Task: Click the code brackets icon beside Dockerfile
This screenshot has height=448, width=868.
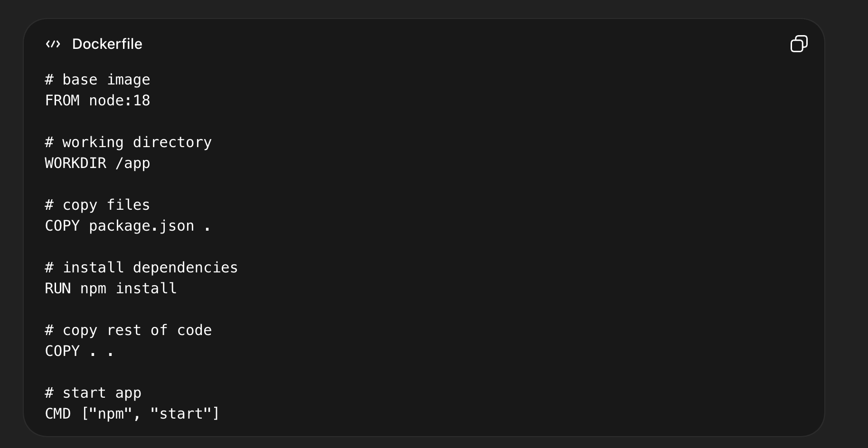Action: (x=53, y=44)
